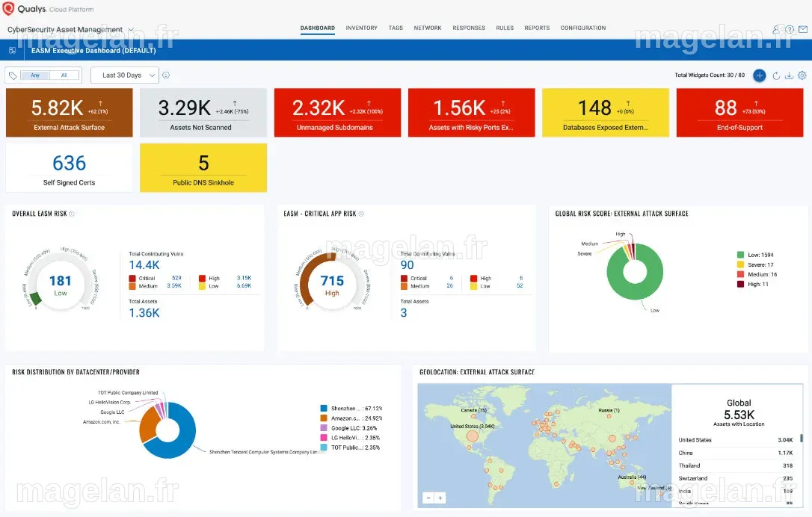This screenshot has width=812, height=517.
Task: Click the dark red High: 11 legend swatch
Action: pyautogui.click(x=740, y=284)
